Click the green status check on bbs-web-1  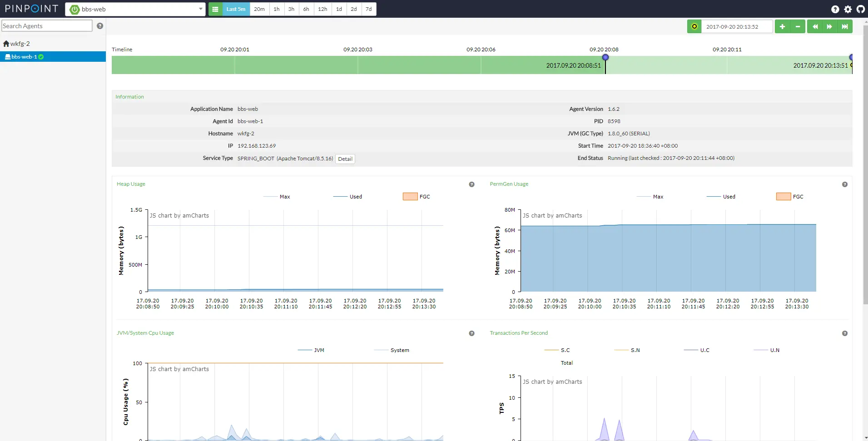point(41,57)
